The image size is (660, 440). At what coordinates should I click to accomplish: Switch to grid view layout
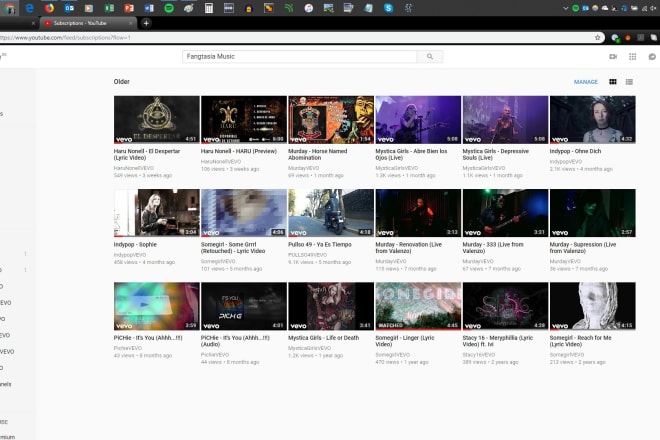[613, 82]
